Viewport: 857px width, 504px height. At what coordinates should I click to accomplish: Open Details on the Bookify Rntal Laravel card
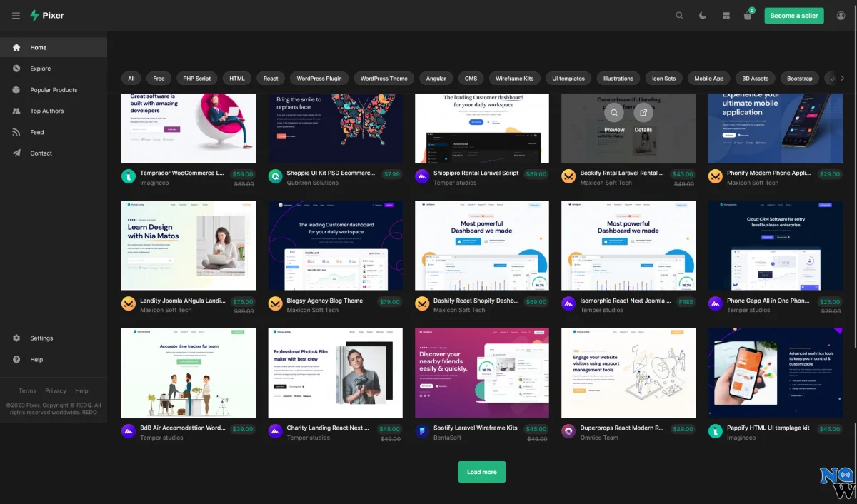pos(643,112)
